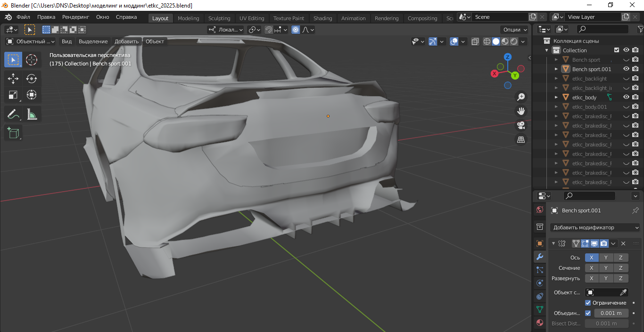Select the Rotate tool
This screenshot has height=332, width=644.
point(32,79)
